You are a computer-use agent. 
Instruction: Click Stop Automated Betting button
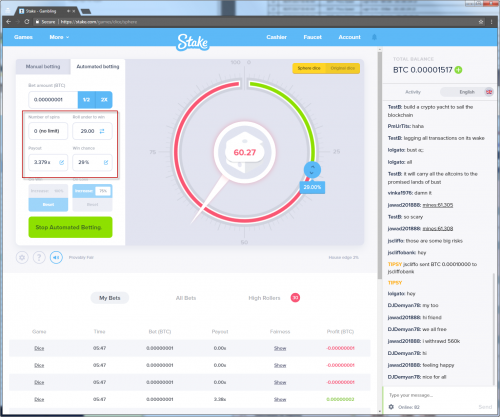(x=70, y=227)
